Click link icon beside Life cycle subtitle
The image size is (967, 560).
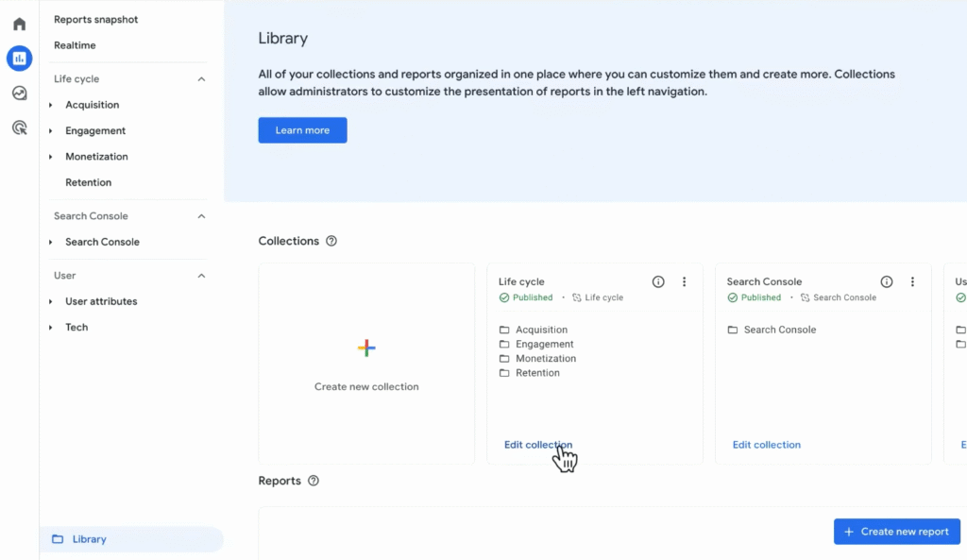coord(577,297)
